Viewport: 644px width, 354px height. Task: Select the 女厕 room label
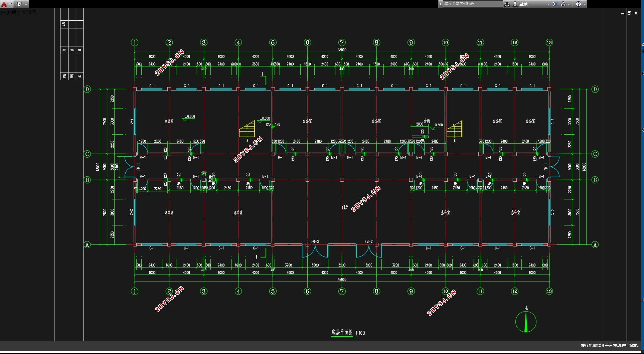pyautogui.click(x=427, y=121)
